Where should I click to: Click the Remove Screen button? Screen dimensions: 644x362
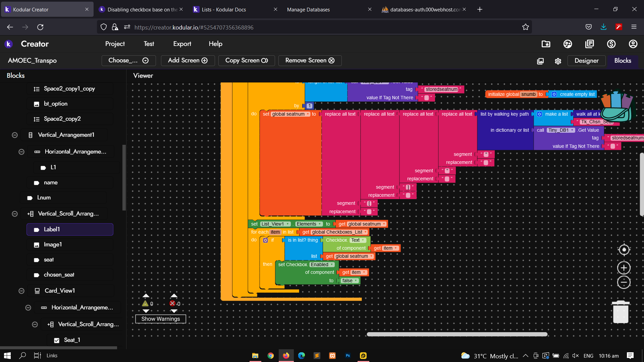point(310,60)
